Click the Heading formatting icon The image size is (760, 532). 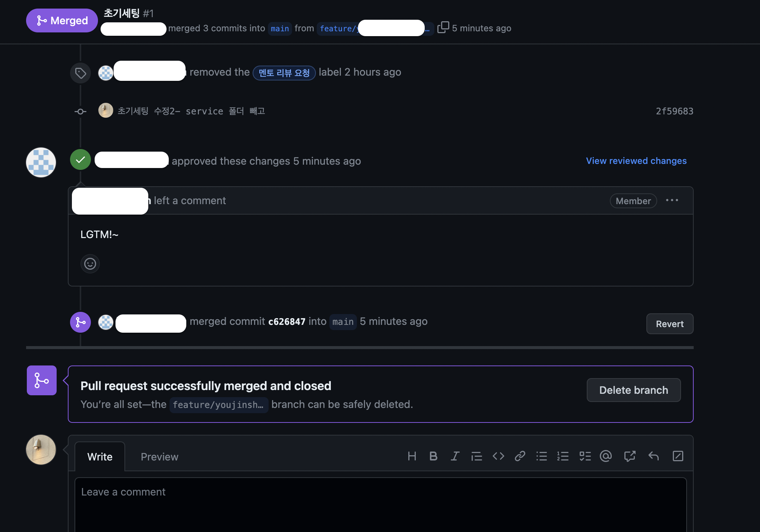pyautogui.click(x=412, y=456)
